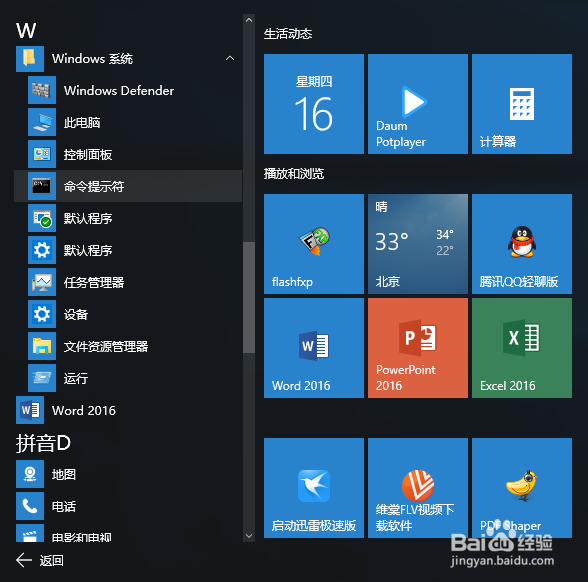Open 默认程序 icon with green checkmark
Screen dimensions: 588x582
(42, 218)
